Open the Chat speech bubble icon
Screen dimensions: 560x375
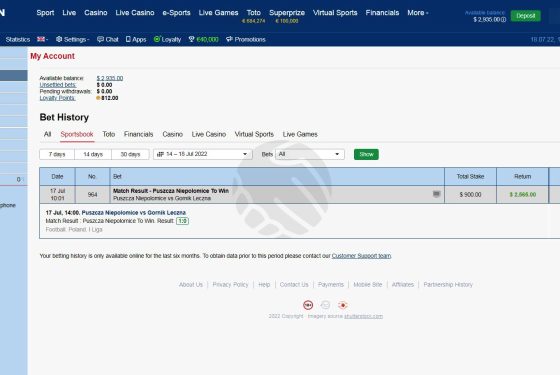coord(100,39)
